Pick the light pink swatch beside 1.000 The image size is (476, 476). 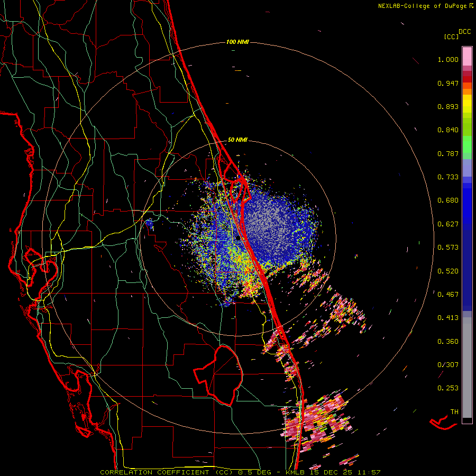[x=467, y=57]
